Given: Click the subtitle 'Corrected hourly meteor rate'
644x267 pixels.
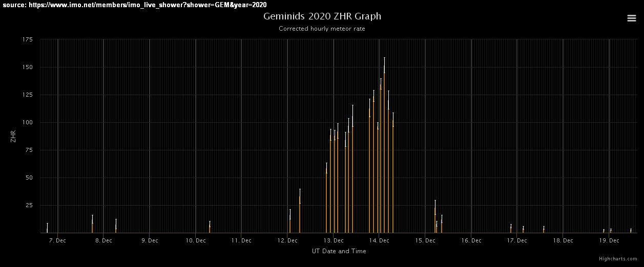Looking at the screenshot, I should pos(322,29).
